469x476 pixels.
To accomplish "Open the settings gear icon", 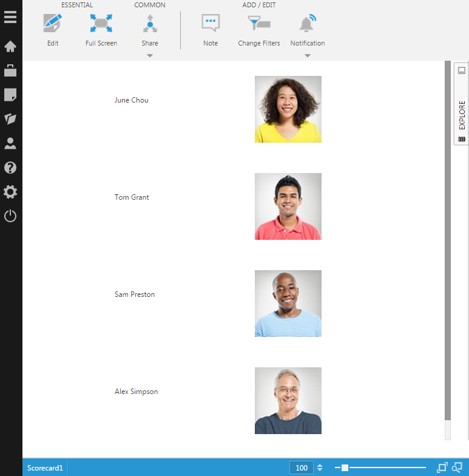I will coord(10,192).
